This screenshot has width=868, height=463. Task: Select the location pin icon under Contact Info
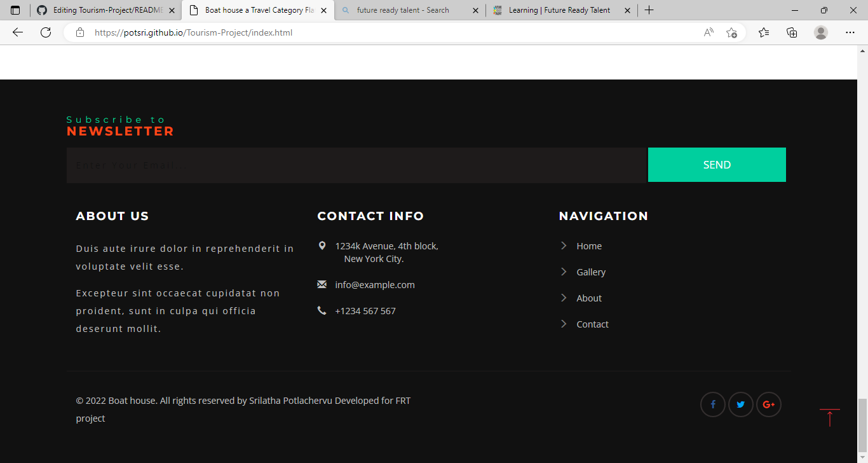point(322,245)
